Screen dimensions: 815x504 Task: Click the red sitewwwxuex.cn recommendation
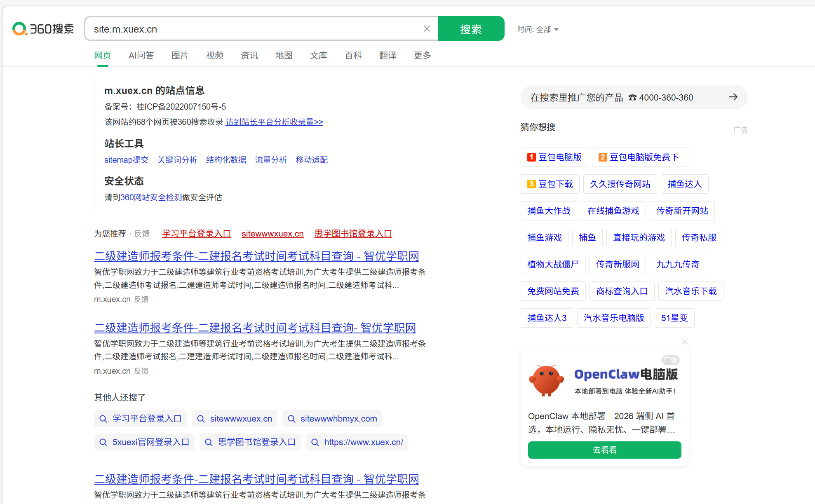click(x=272, y=234)
